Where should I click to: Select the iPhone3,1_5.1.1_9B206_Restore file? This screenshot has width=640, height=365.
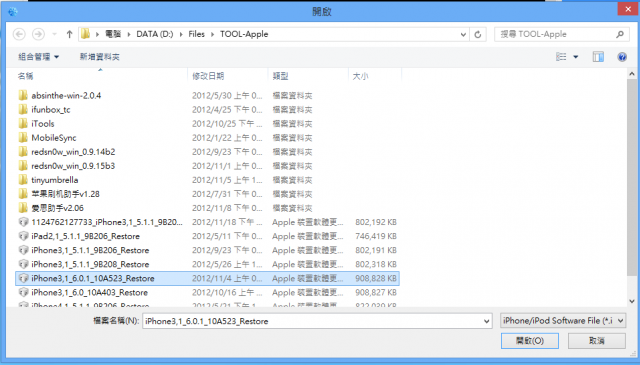90,250
